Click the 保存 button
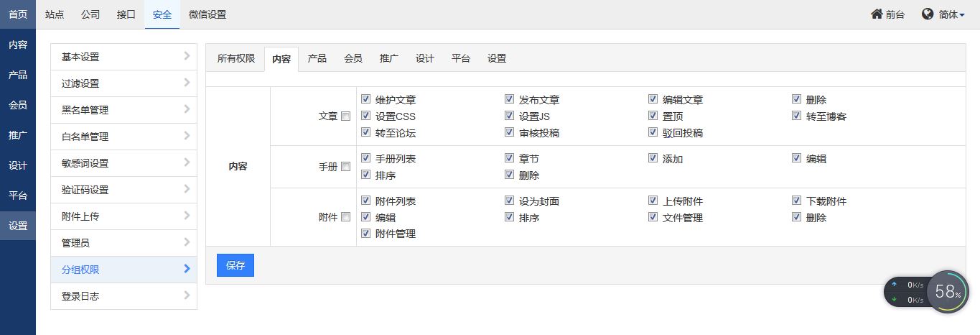The width and height of the screenshot is (980, 335). coord(235,265)
